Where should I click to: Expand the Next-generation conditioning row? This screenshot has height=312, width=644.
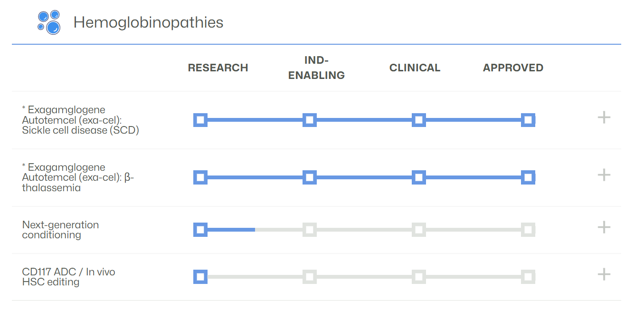[x=604, y=227]
